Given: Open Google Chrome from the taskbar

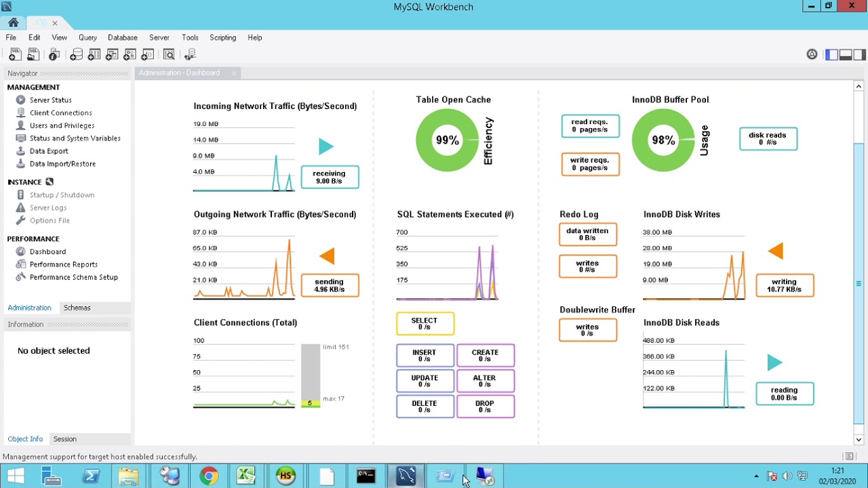Looking at the screenshot, I should [x=209, y=476].
